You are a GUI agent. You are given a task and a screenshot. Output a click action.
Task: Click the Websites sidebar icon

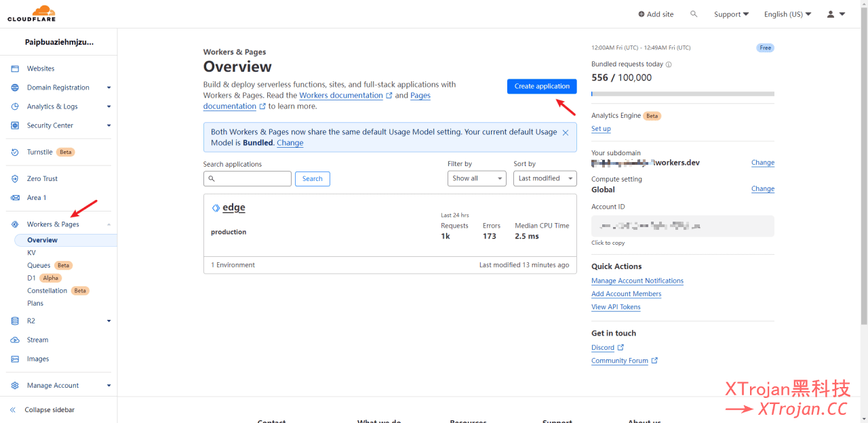pyautogui.click(x=15, y=68)
